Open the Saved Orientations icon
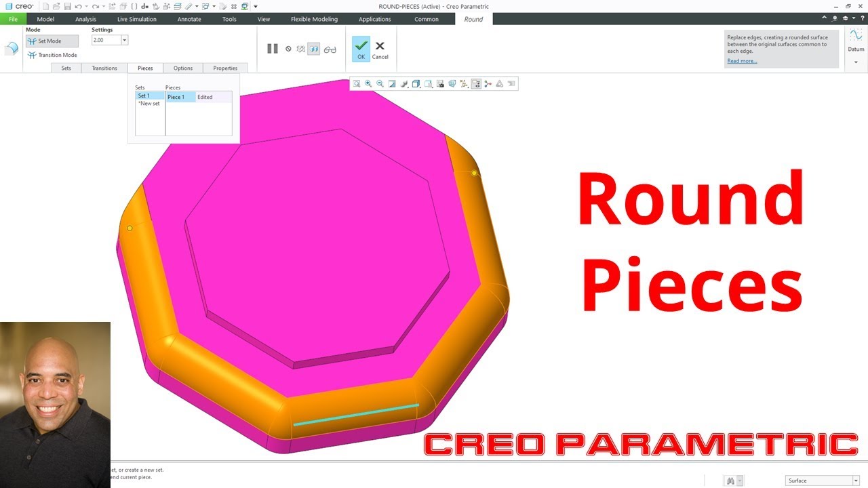 coord(429,84)
